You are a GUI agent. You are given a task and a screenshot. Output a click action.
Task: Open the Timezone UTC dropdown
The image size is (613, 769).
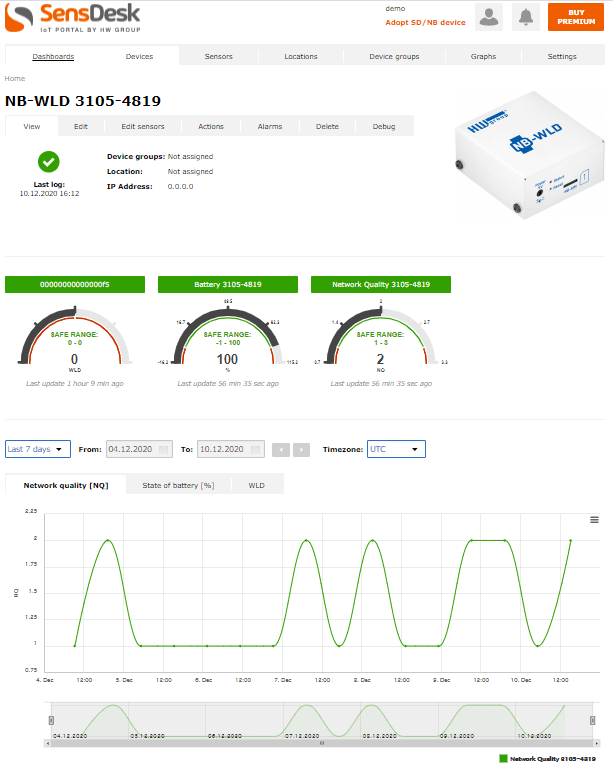[396, 450]
